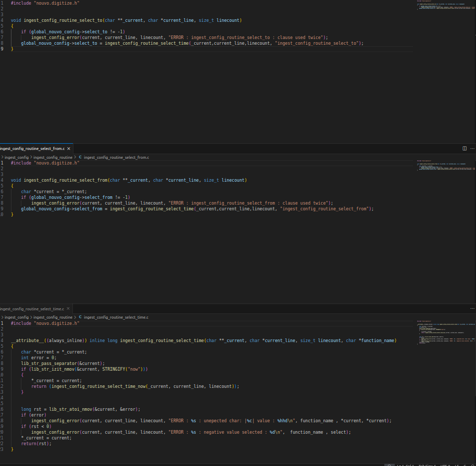Close the ingest_config_routine_select_from.c tab
Image resolution: width=476 pixels, height=466 pixels.
point(69,149)
